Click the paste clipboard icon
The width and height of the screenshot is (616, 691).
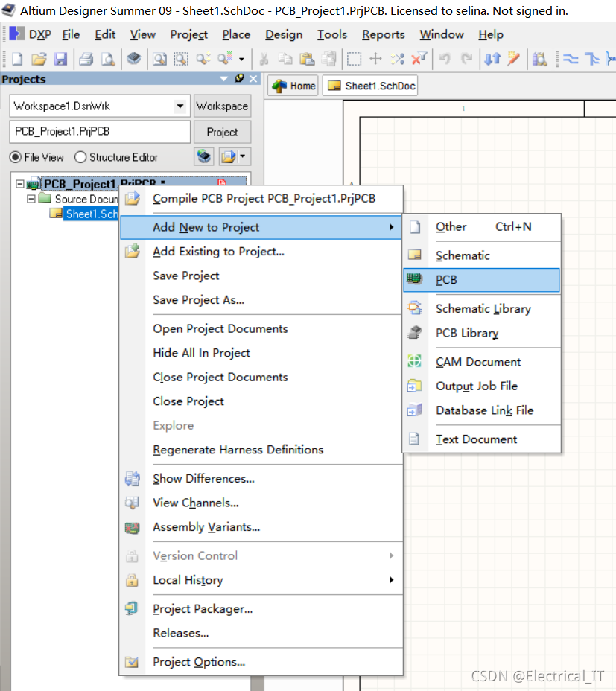tap(307, 59)
